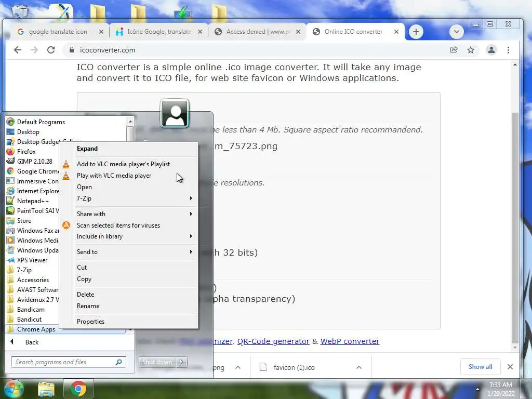Viewport: 532px width, 399px height.
Task: Close the google translate icon tab
Action: pos(101,32)
